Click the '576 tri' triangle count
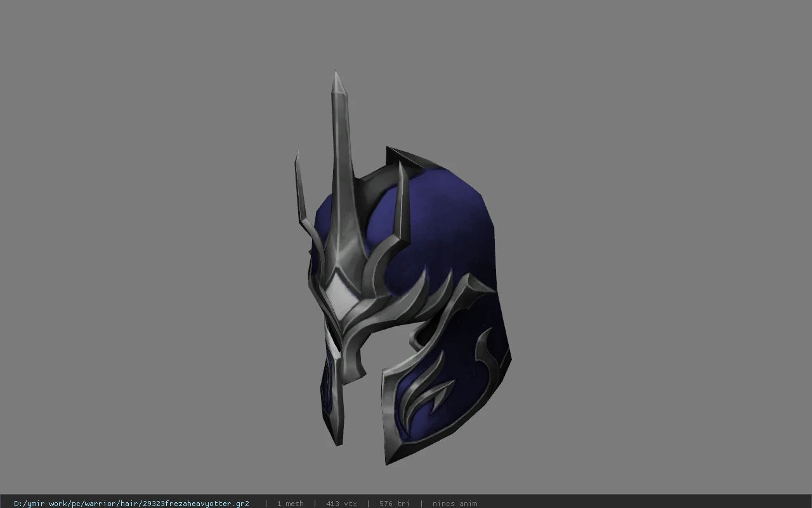The image size is (812, 508). click(x=395, y=504)
